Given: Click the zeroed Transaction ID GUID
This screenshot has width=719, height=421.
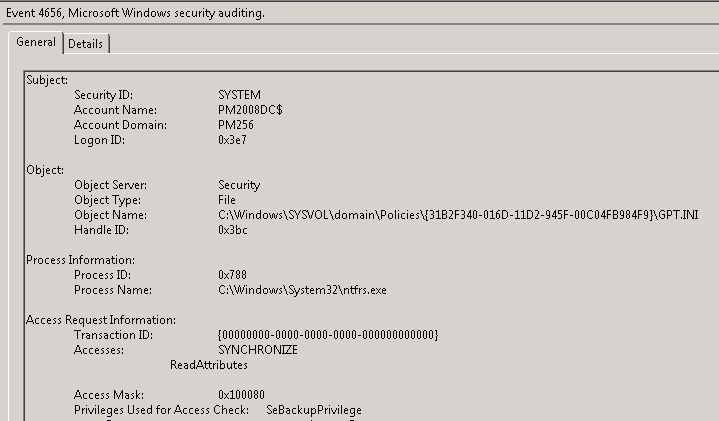Looking at the screenshot, I should [x=327, y=335].
